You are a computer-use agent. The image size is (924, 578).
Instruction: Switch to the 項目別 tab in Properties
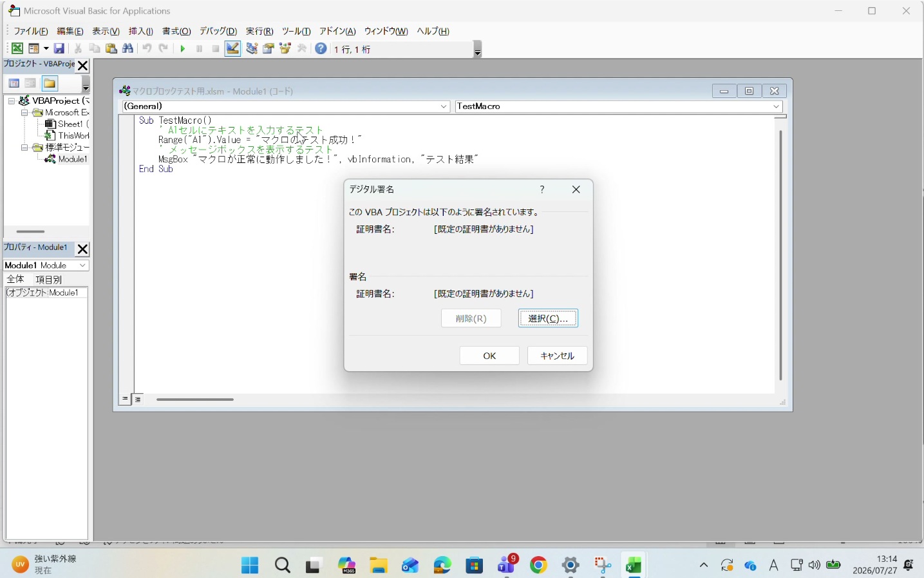point(48,280)
